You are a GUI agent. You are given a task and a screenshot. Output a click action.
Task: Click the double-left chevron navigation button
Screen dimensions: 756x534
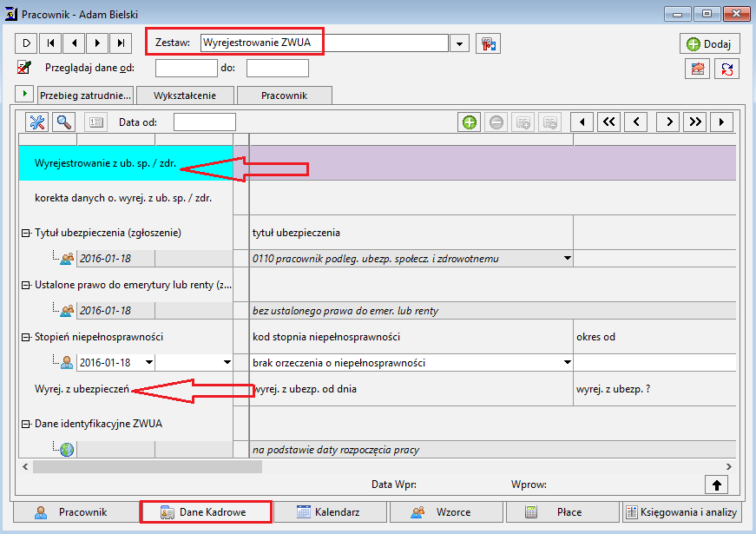pos(609,122)
